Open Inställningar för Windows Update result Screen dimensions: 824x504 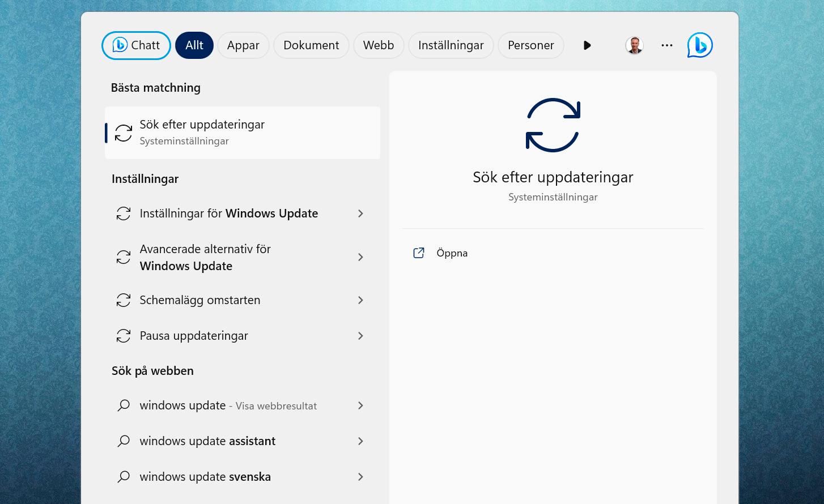[243, 213]
